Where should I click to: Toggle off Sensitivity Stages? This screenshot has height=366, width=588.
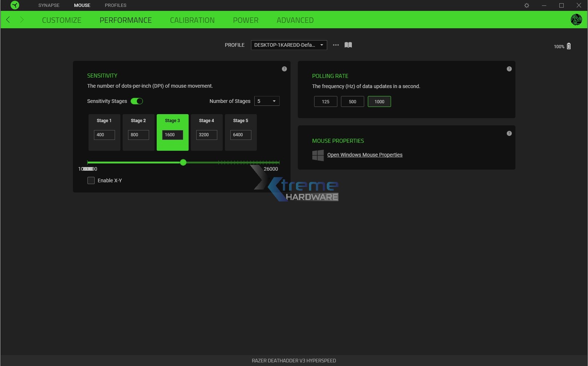point(137,101)
